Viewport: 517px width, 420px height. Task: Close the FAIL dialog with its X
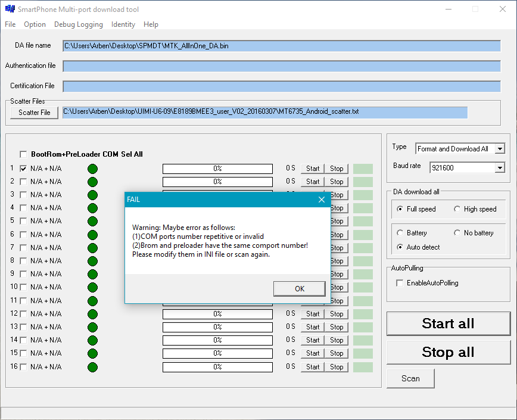click(322, 200)
